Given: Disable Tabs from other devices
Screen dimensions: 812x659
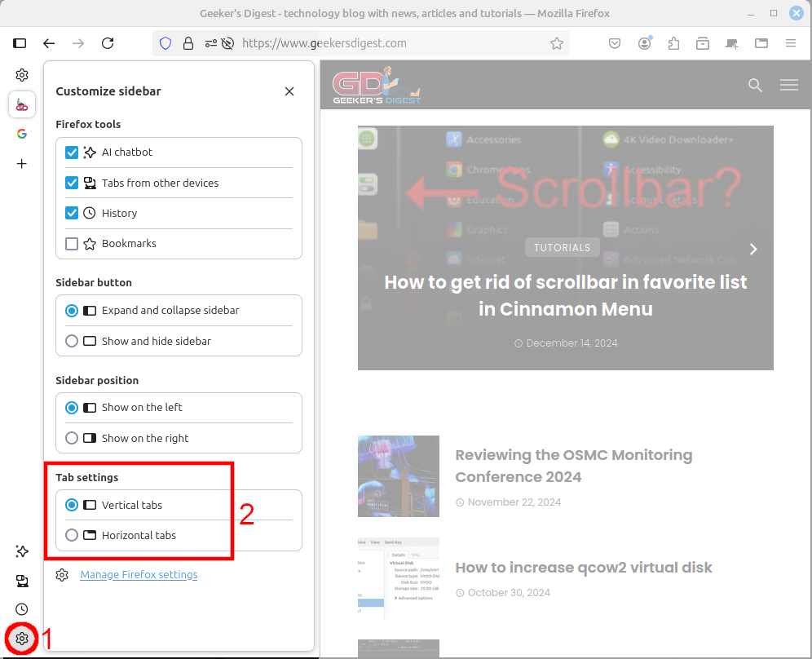Looking at the screenshot, I should (x=72, y=183).
